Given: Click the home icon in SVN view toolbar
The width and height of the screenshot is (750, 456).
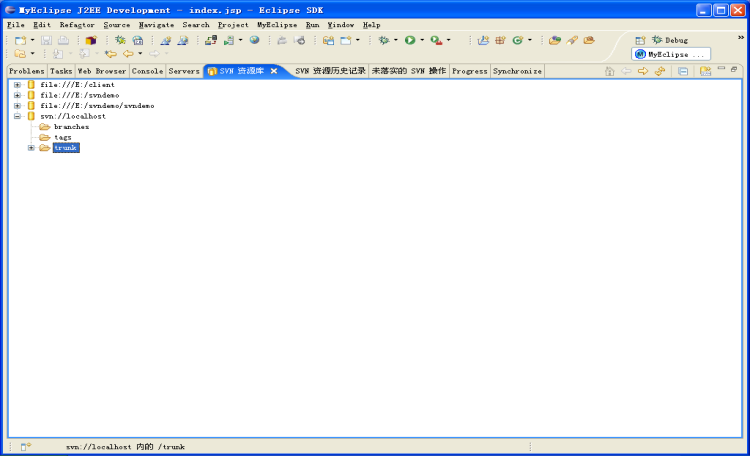Looking at the screenshot, I should pyautogui.click(x=609, y=71).
